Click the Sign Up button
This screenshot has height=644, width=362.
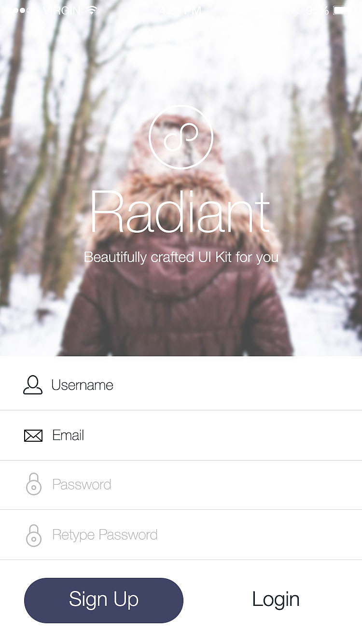click(x=104, y=600)
